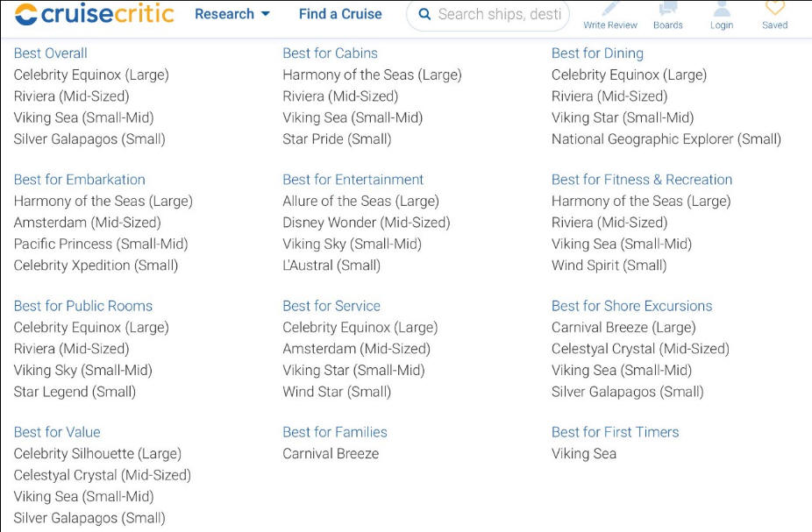Image resolution: width=812 pixels, height=532 pixels.
Task: Open the Boards chat icon
Action: pyautogui.click(x=667, y=8)
